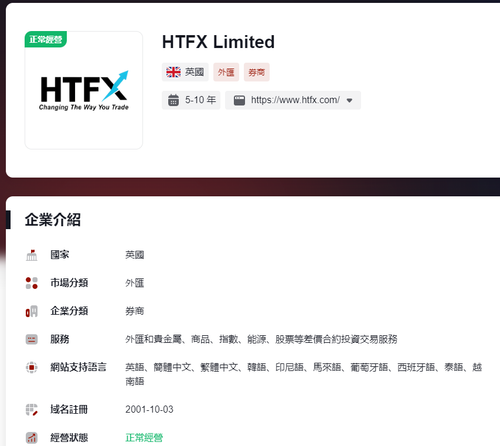Click the 服務 card icon
500x446 pixels.
pyautogui.click(x=32, y=339)
